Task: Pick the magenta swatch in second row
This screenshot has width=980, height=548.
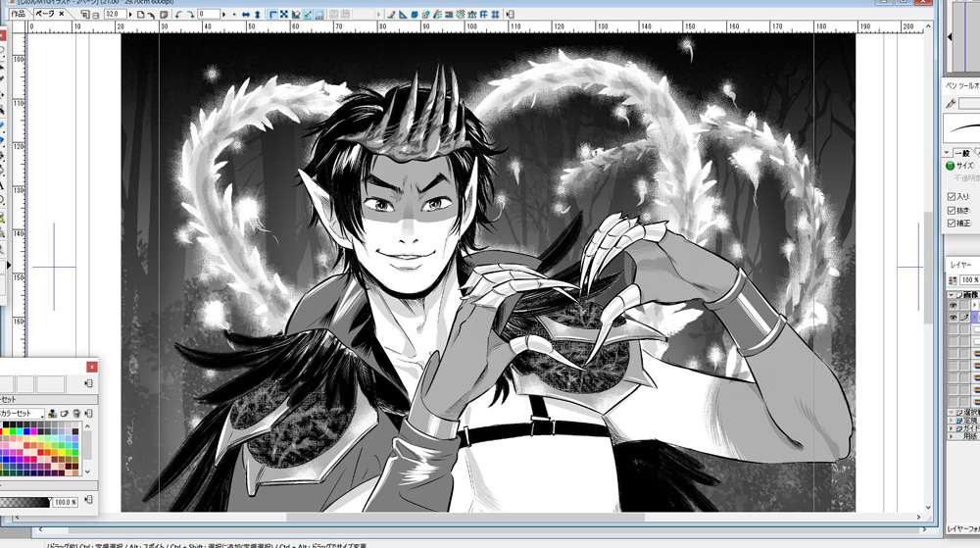Action: pyautogui.click(x=33, y=431)
